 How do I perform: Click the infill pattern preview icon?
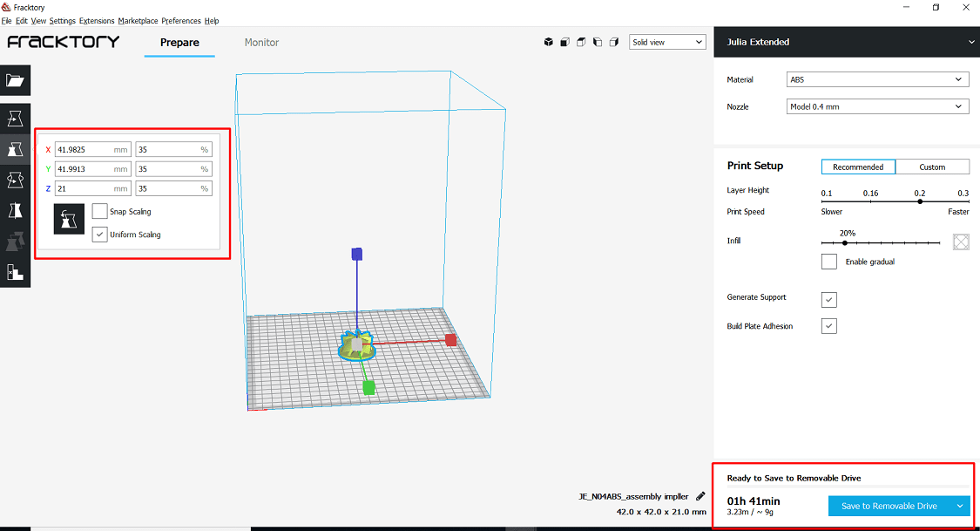pyautogui.click(x=961, y=242)
